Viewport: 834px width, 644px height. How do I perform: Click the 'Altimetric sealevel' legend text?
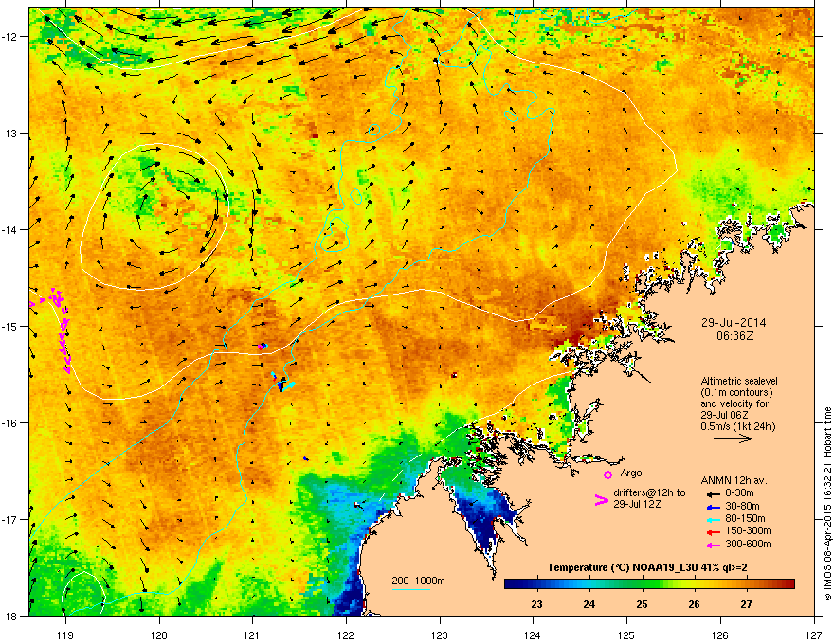click(x=739, y=381)
